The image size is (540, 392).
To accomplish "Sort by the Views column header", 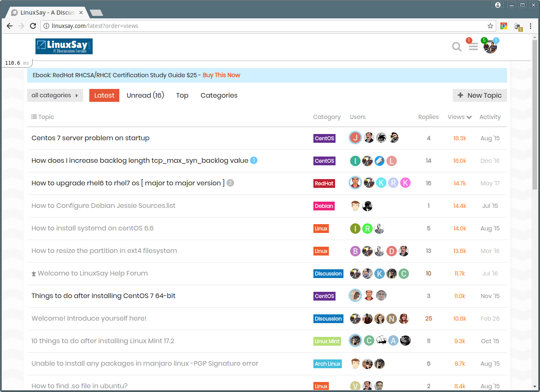I will [459, 117].
